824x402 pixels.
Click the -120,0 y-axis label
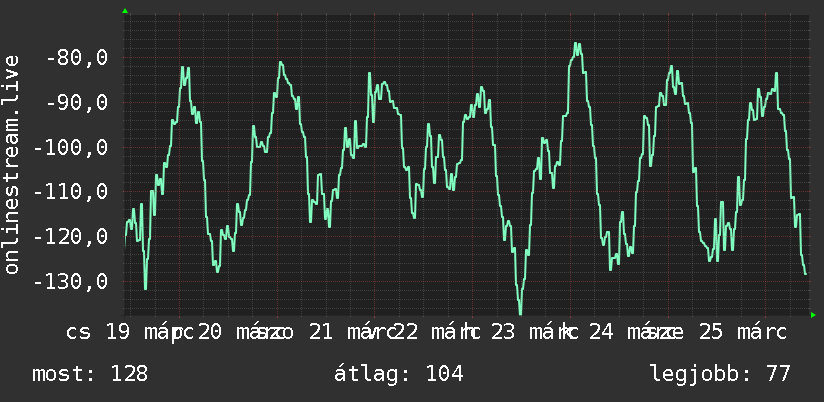pyautogui.click(x=71, y=236)
